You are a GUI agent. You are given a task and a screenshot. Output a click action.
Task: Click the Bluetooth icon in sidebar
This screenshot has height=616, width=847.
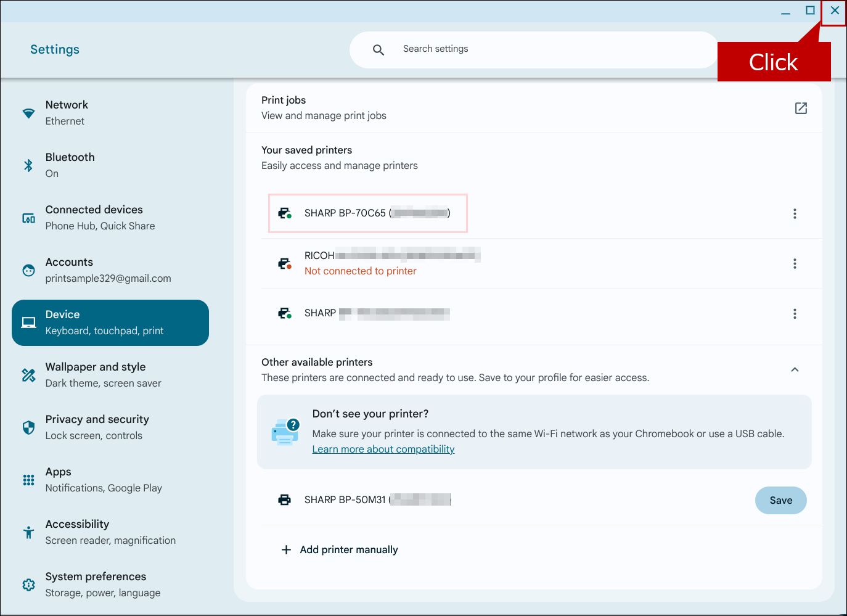28,165
